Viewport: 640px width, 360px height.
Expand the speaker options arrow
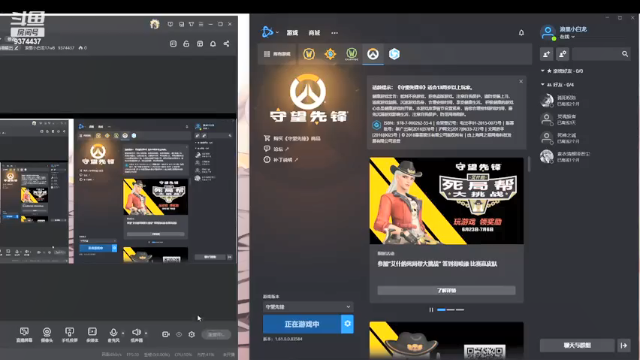(x=146, y=333)
